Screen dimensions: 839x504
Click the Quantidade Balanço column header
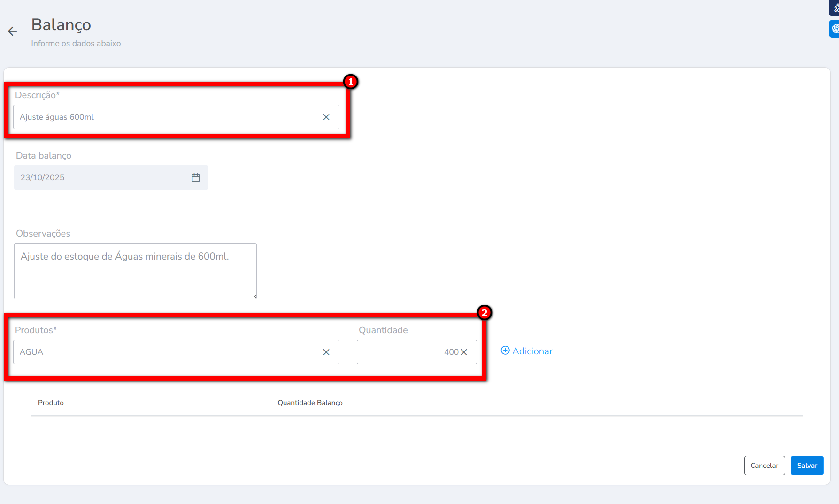[310, 403]
